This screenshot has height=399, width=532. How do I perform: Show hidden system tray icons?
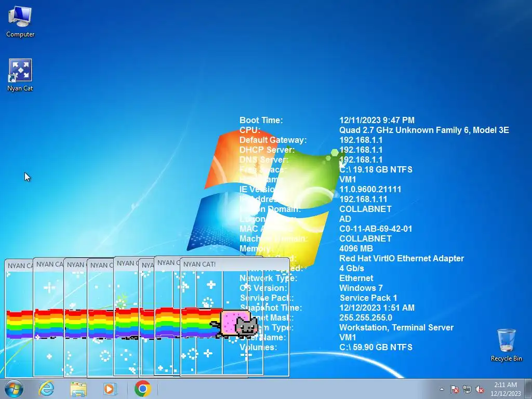[x=442, y=389]
